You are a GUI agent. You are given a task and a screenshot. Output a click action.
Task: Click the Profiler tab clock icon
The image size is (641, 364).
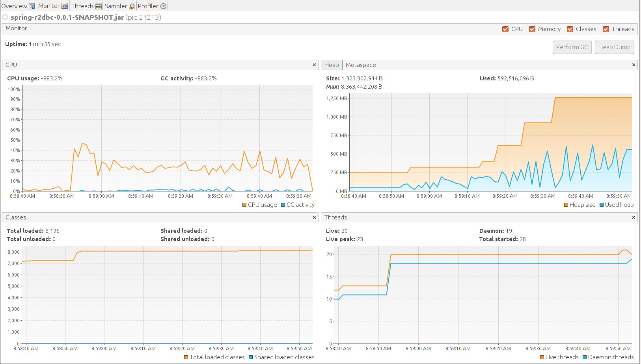click(163, 6)
